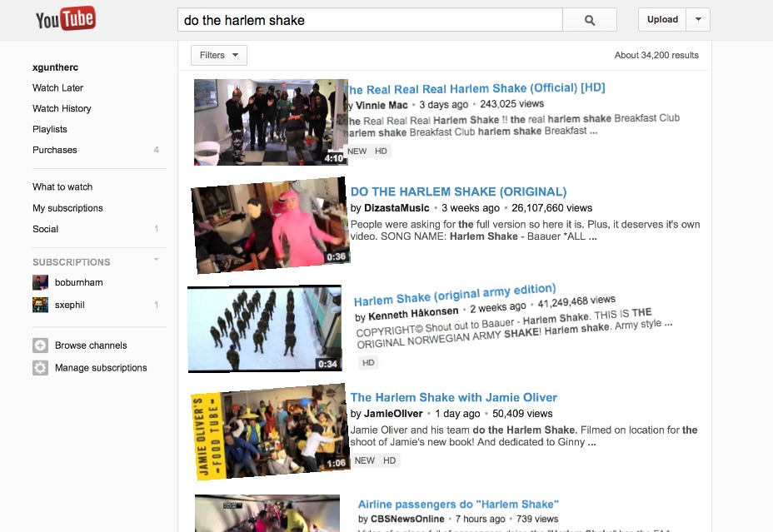
Task: Click the '26,107,660 views' text
Action: point(551,208)
